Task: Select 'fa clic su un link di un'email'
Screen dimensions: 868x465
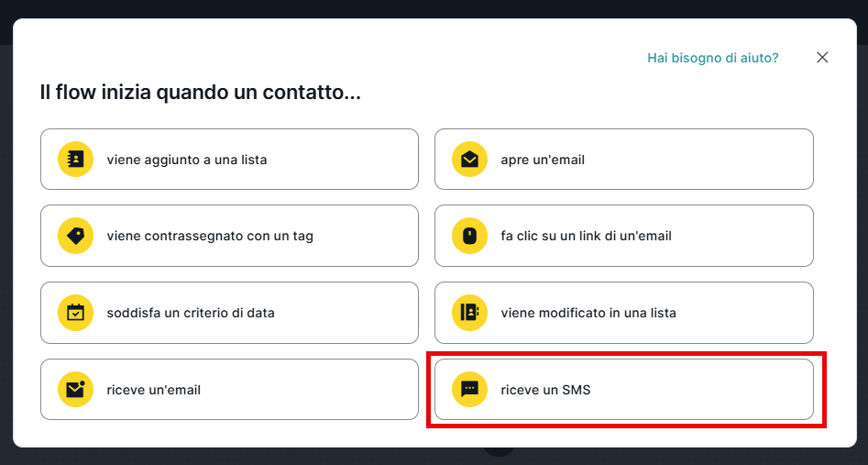Action: click(x=623, y=236)
